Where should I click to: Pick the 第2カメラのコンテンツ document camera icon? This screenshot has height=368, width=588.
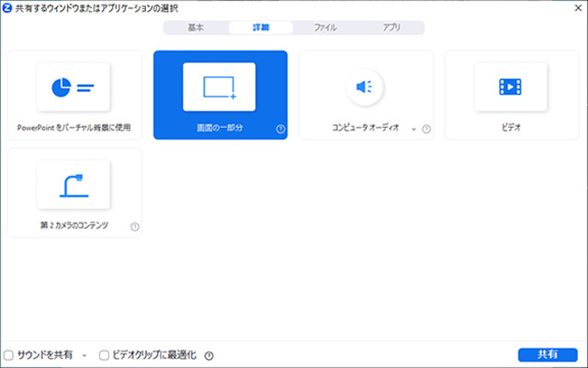pyautogui.click(x=73, y=185)
